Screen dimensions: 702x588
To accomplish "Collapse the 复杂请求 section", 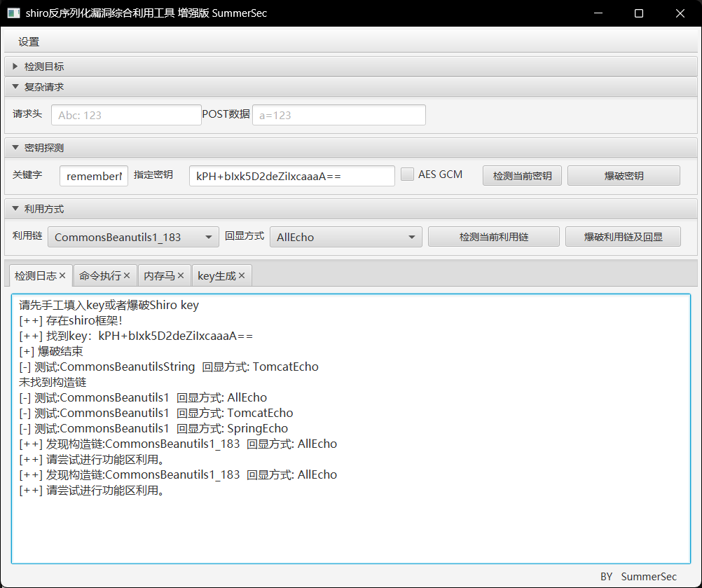I will 351,87.
